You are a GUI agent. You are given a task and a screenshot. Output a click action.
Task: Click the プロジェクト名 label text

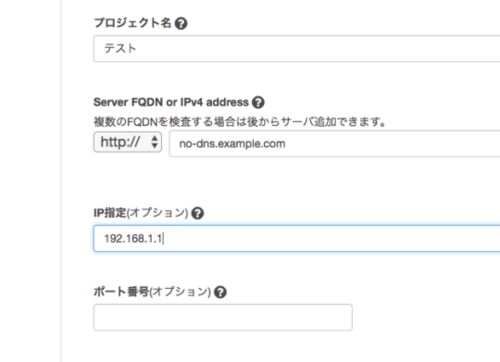click(132, 23)
